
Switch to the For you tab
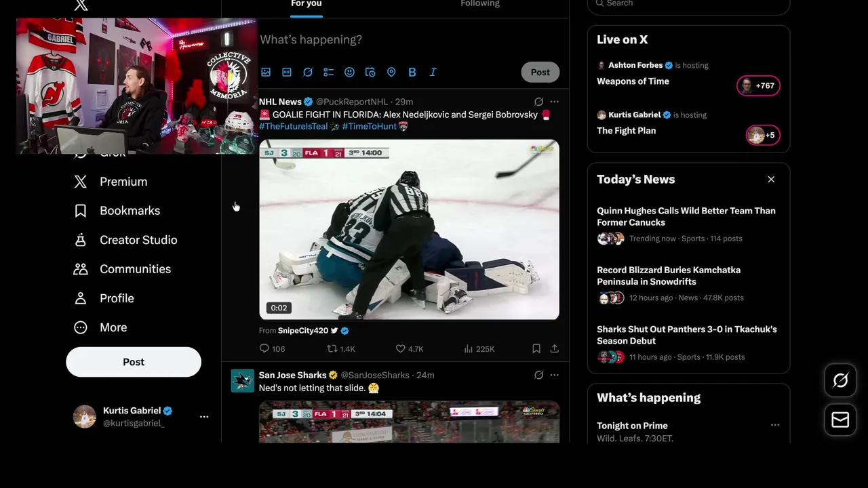(x=307, y=4)
